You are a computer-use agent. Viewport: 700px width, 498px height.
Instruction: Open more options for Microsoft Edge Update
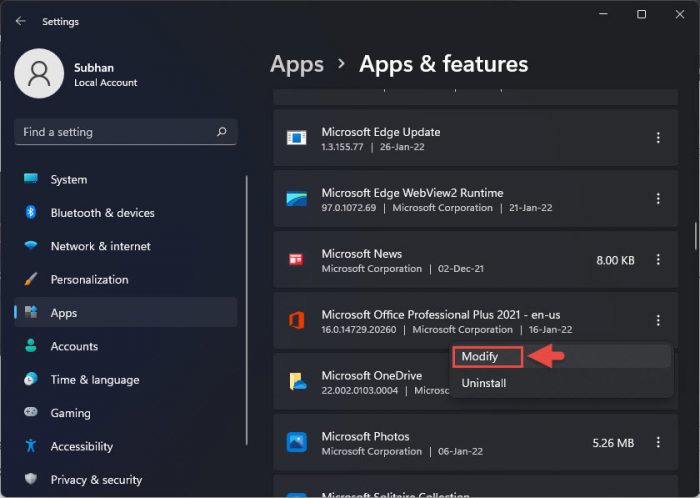pyautogui.click(x=658, y=138)
